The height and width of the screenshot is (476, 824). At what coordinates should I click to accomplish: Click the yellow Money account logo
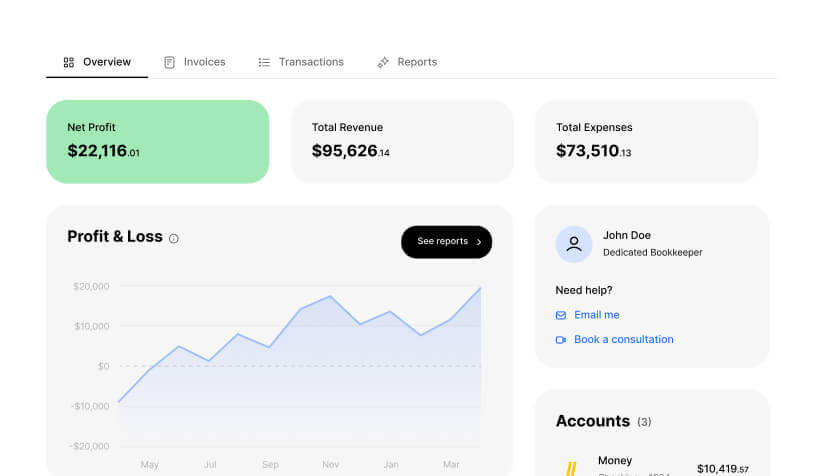click(571, 469)
